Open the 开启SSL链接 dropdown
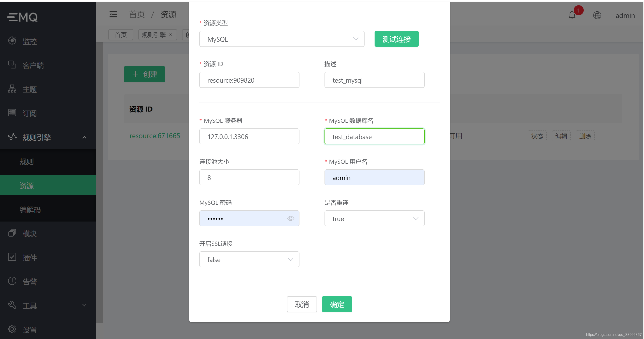The image size is (644, 339). (x=249, y=259)
